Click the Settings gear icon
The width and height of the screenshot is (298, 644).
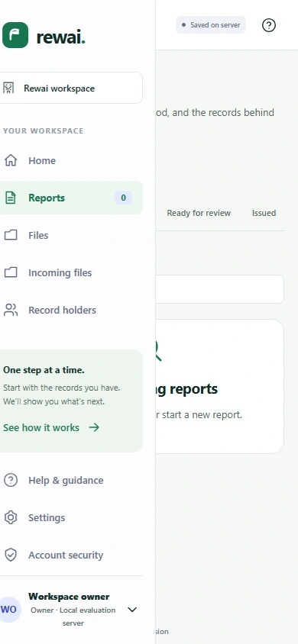pos(10,517)
